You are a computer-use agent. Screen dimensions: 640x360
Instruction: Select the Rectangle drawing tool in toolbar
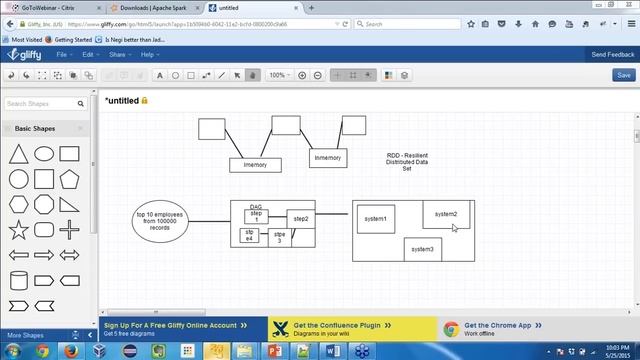[x=191, y=76]
